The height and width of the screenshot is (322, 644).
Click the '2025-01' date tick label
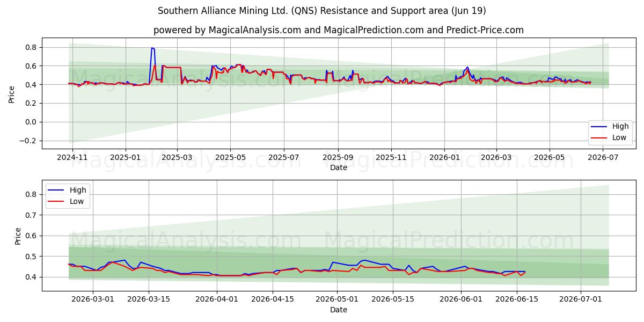tap(125, 158)
